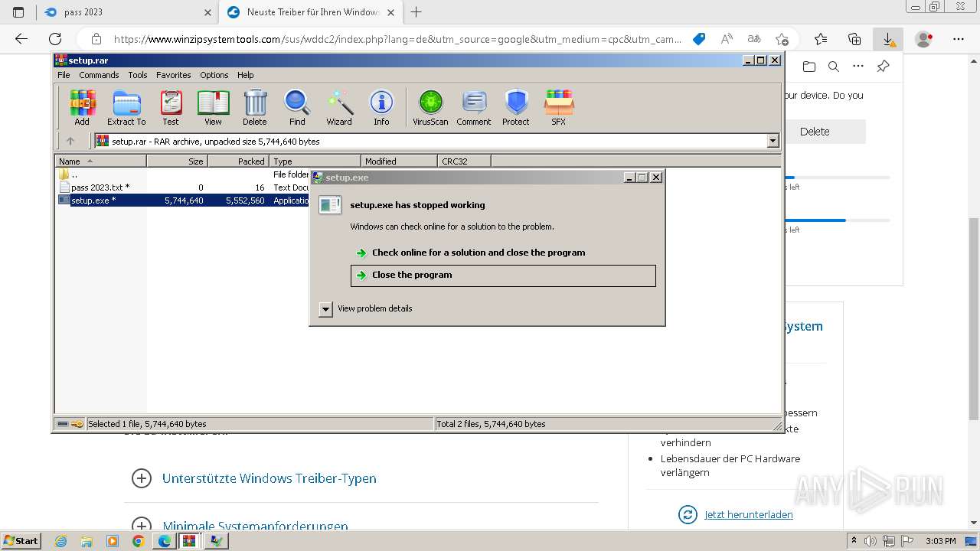Open the Downloads toolbar button
The image size is (980, 551).
(x=888, y=39)
